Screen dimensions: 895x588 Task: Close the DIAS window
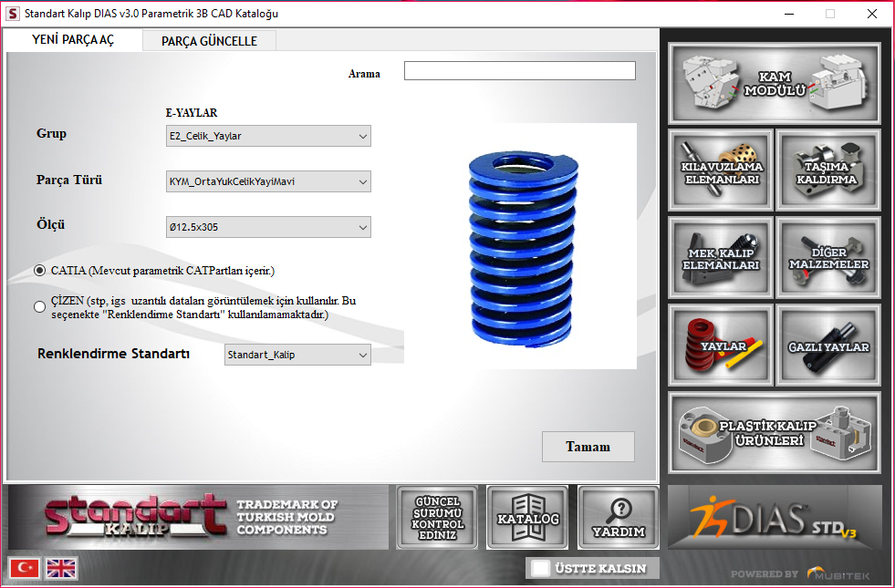pyautogui.click(x=871, y=14)
